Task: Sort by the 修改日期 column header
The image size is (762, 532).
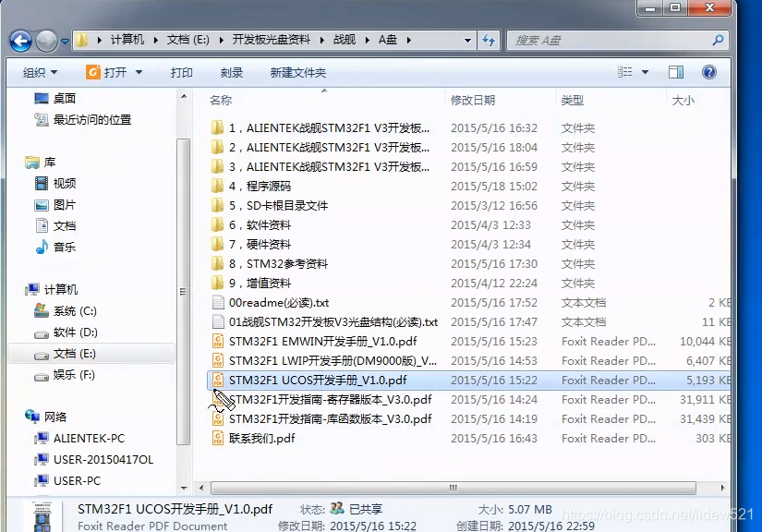Action: (473, 101)
